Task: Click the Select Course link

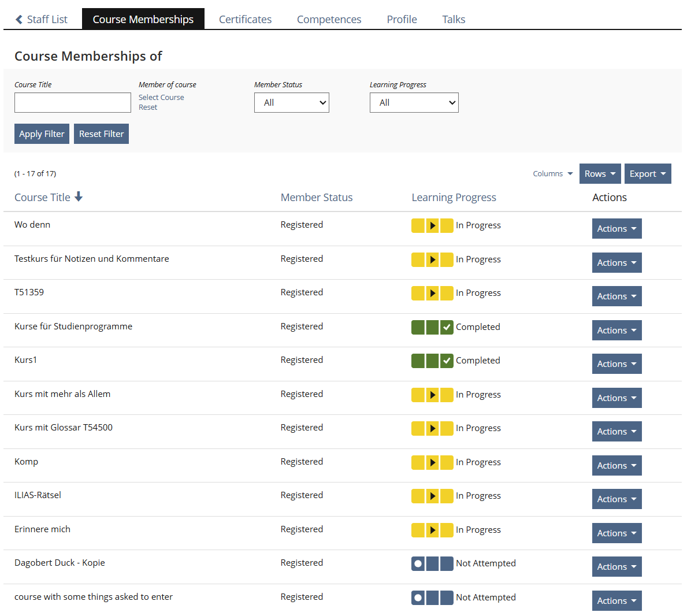Action: point(161,98)
